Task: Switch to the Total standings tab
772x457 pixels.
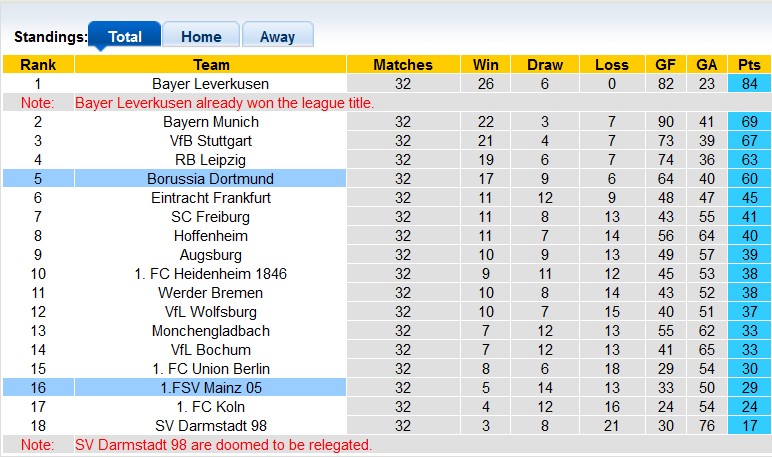Action: [x=124, y=36]
